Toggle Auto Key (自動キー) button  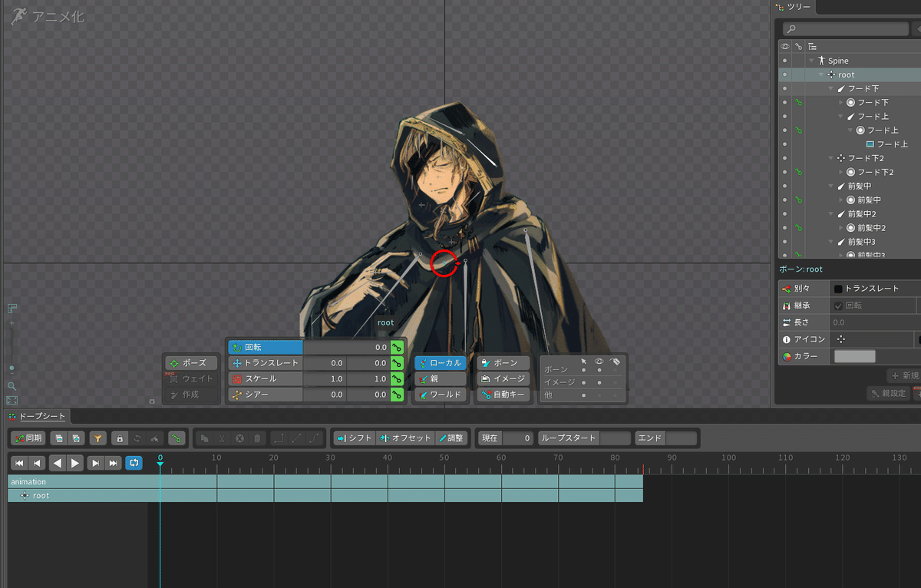pos(503,395)
